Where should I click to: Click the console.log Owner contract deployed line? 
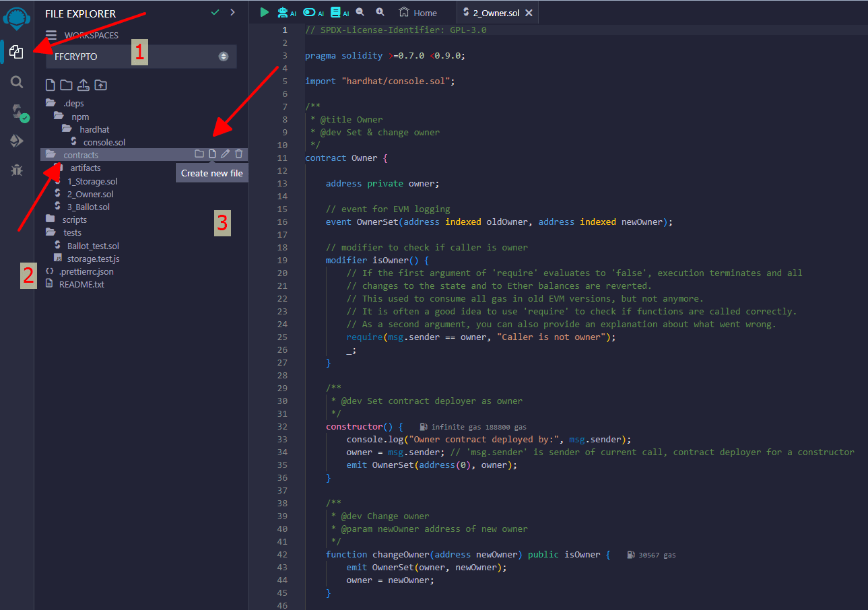click(x=489, y=440)
